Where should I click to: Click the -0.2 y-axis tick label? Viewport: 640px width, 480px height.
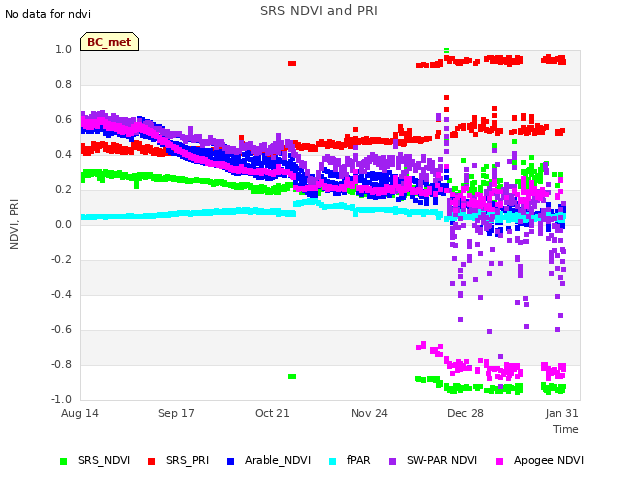pos(61,260)
